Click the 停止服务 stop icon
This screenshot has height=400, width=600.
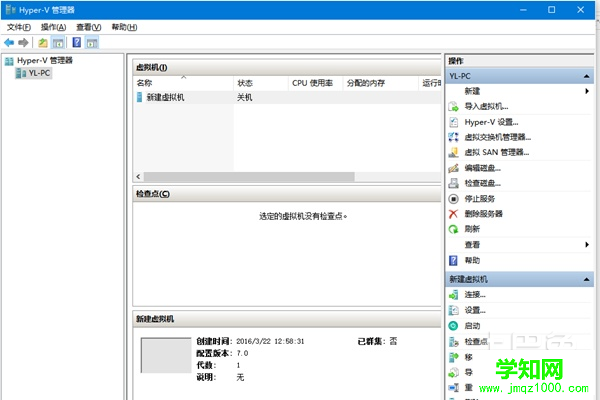[x=453, y=199]
